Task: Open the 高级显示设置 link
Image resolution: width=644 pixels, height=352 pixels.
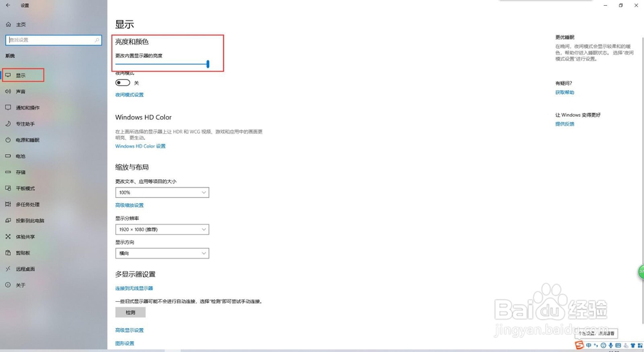Action: coord(129,330)
